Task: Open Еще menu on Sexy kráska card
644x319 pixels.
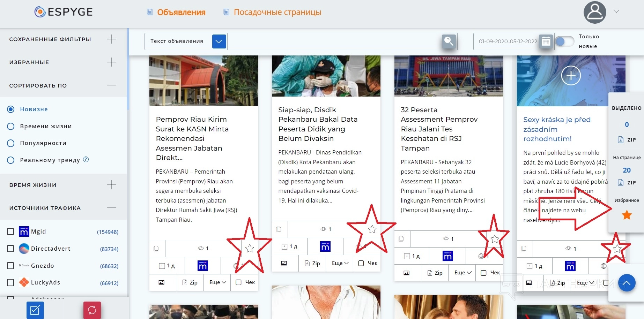Action: point(585,282)
